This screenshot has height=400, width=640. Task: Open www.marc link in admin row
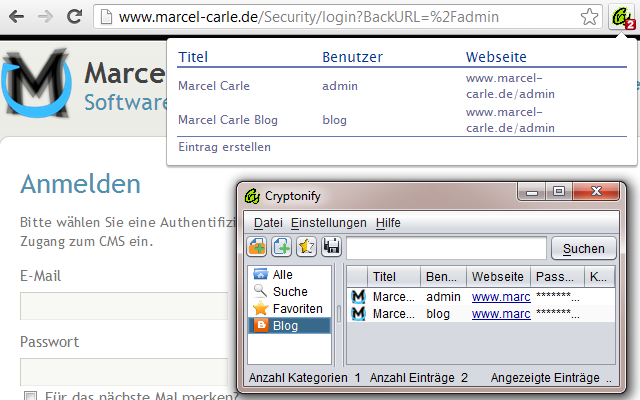tap(501, 297)
